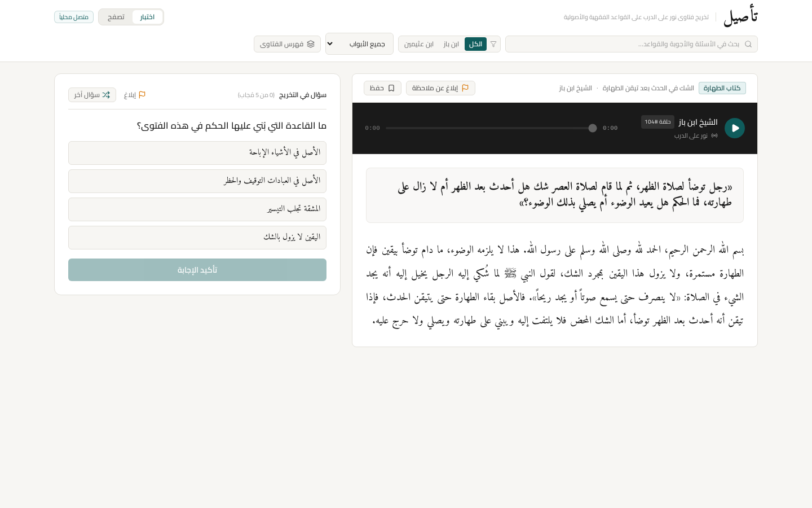Open the جميع الأبواب dropdown
This screenshot has height=508, width=812.
[x=359, y=44]
